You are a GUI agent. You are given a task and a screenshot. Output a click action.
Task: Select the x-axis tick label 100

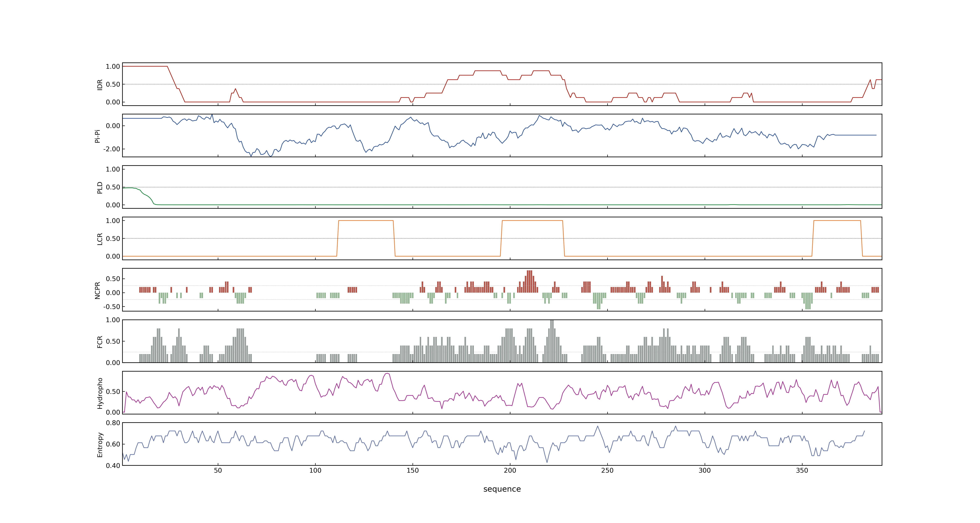point(315,470)
